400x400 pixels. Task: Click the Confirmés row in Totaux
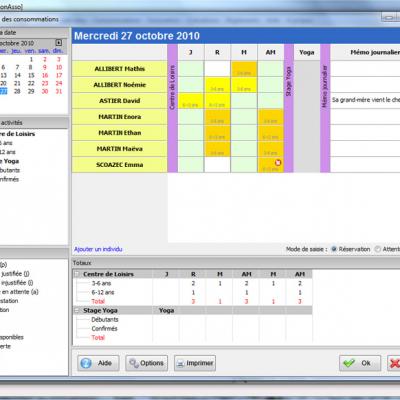193,328
